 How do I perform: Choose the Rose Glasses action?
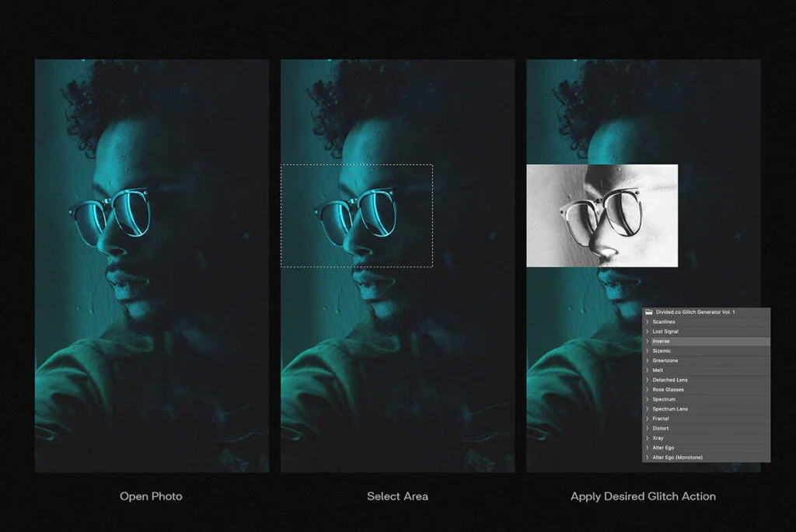(x=668, y=390)
